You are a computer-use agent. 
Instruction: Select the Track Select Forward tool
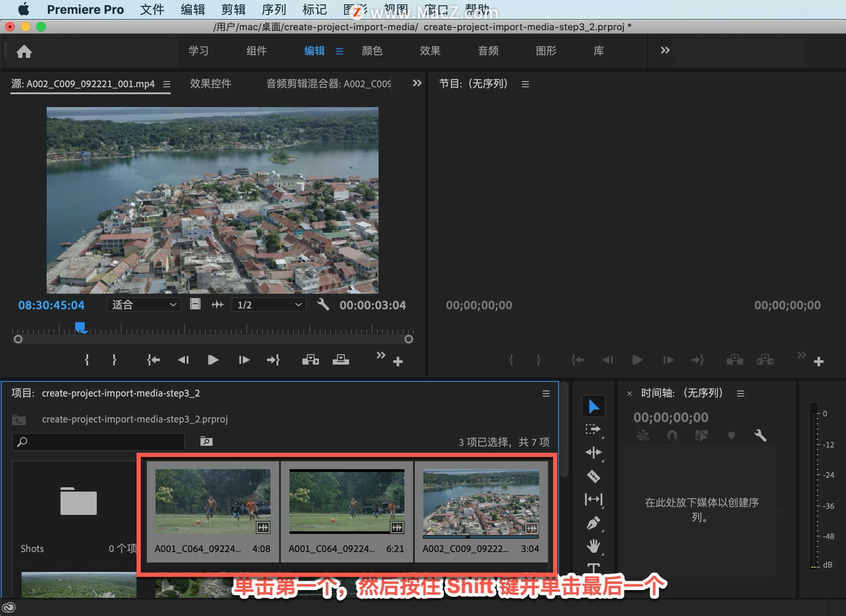[594, 430]
